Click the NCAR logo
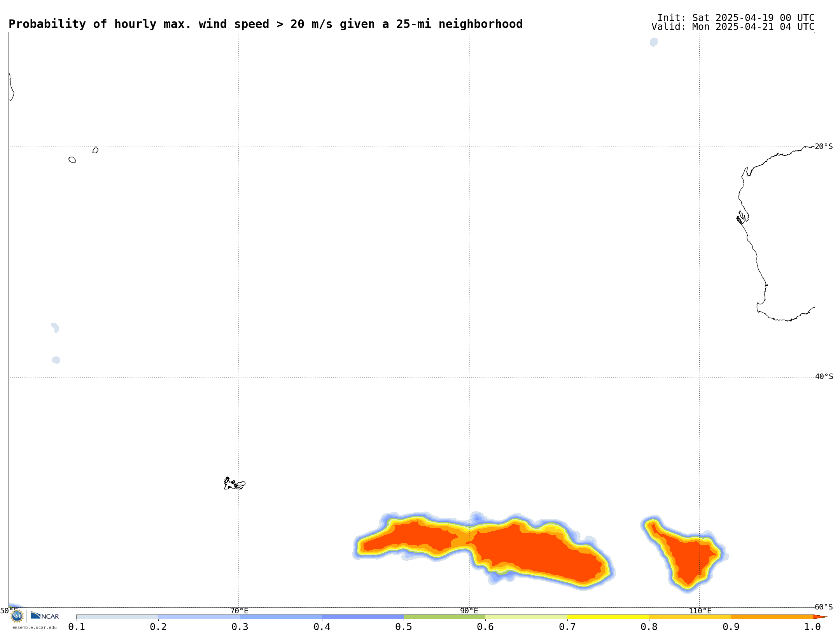Image resolution: width=840 pixels, height=632 pixels. tap(45, 616)
